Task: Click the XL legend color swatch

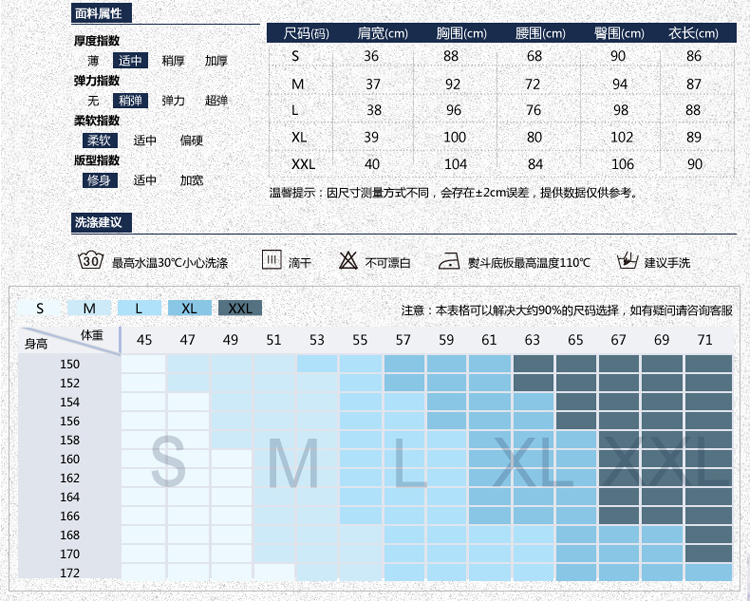Action: click(x=190, y=308)
